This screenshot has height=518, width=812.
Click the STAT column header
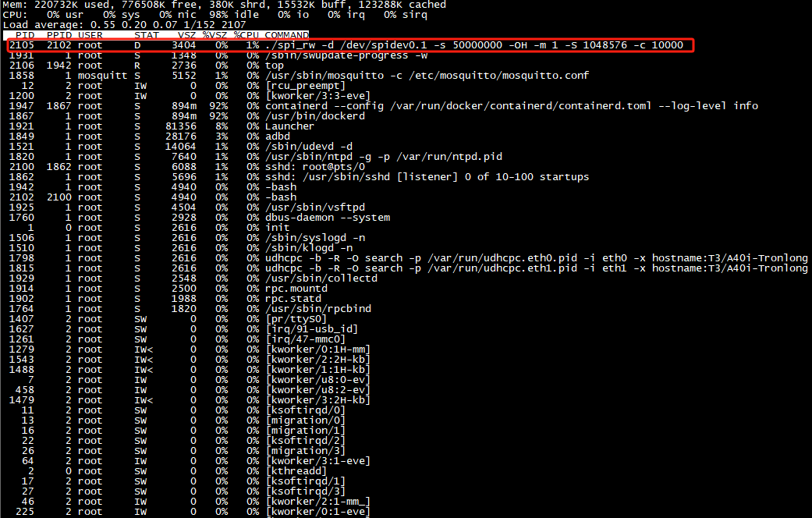coord(147,35)
